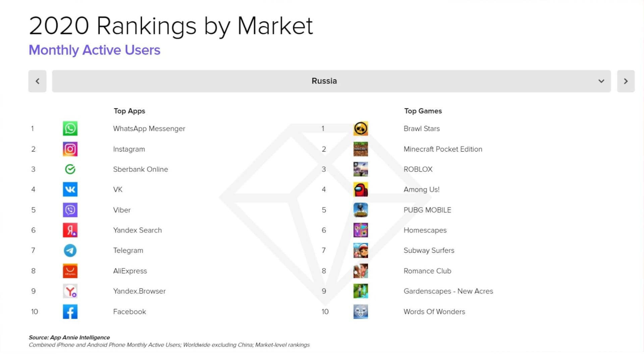The image size is (644, 360).
Task: Click the Yandex Search app name
Action: [x=137, y=230]
